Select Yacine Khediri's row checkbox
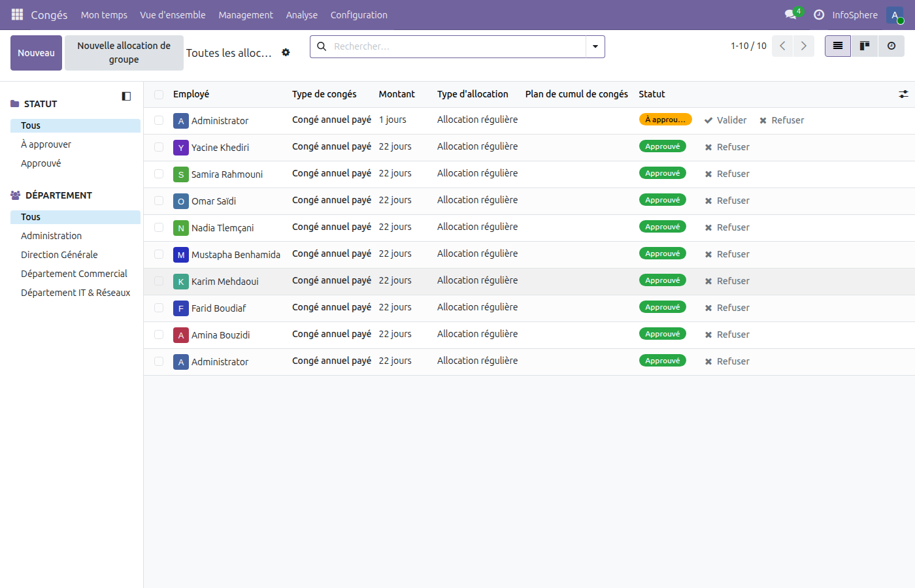 tap(159, 147)
